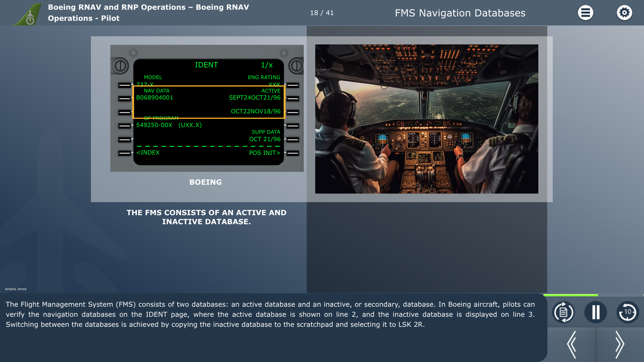Open the settings gear icon
This screenshot has width=644, height=362.
click(624, 13)
